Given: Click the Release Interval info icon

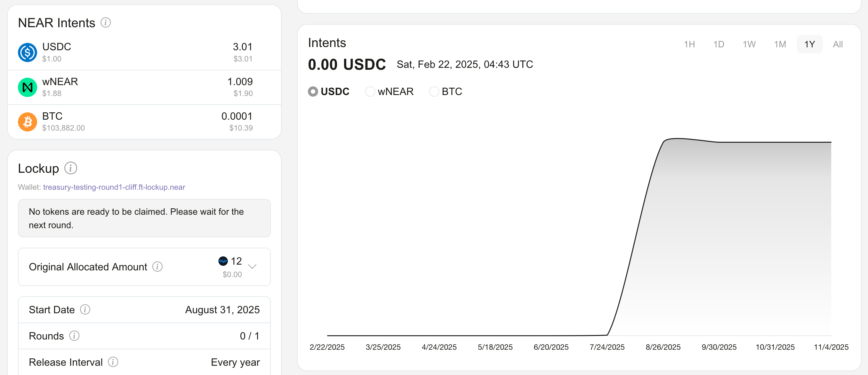Looking at the screenshot, I should [x=113, y=362].
